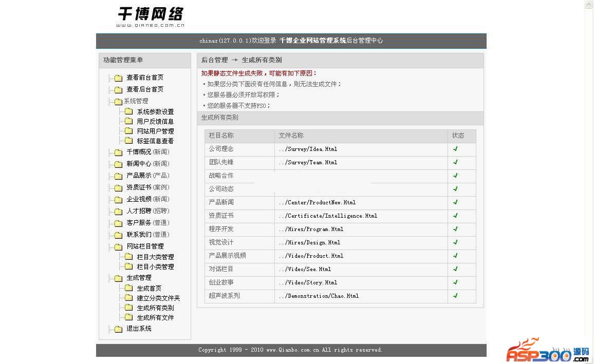
Task: Click the folder icon beside 系统参数设置
Action: pos(129,111)
